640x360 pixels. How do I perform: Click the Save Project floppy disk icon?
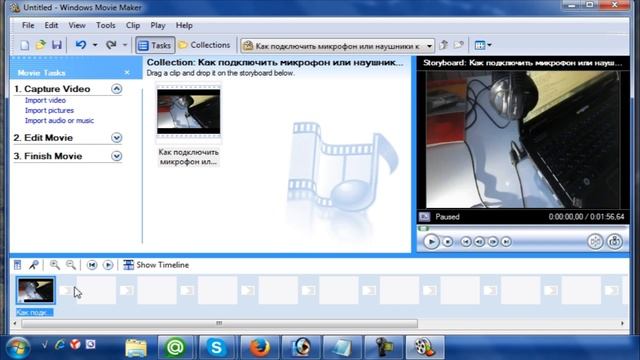[57, 45]
